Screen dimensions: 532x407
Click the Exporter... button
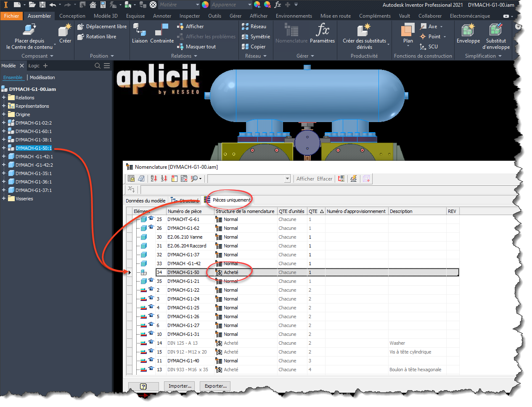tap(215, 386)
